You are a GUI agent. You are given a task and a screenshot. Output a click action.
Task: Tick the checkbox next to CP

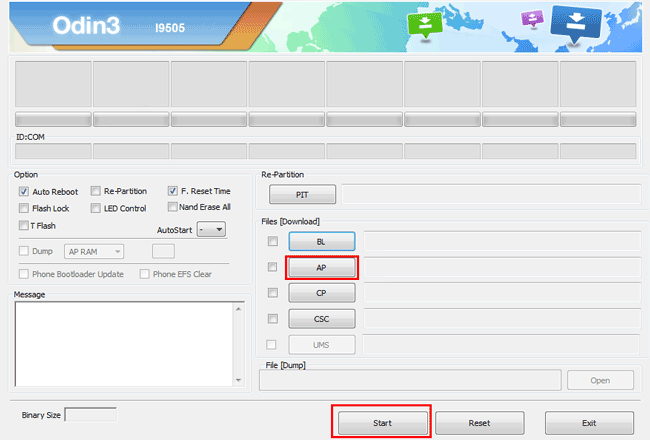tap(273, 293)
